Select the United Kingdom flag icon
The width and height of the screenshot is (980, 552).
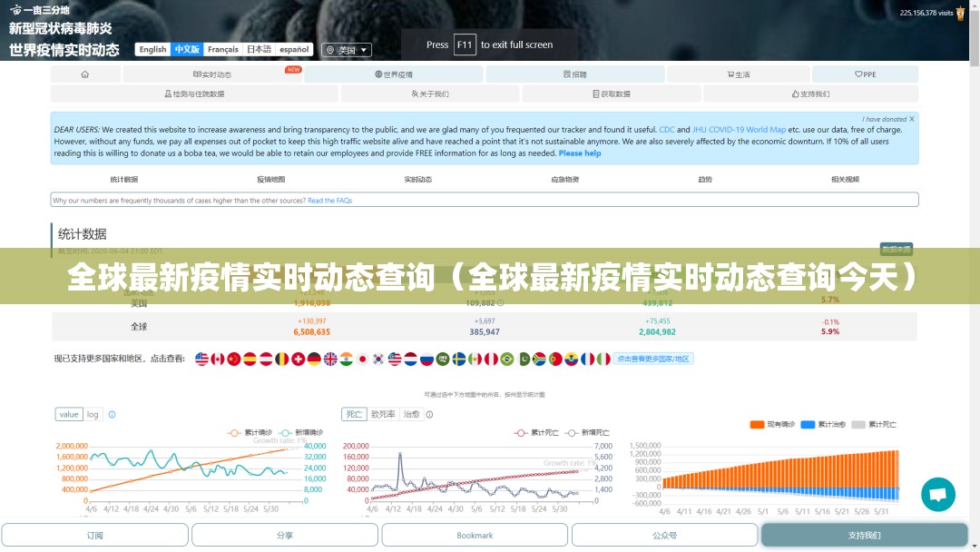coord(330,358)
